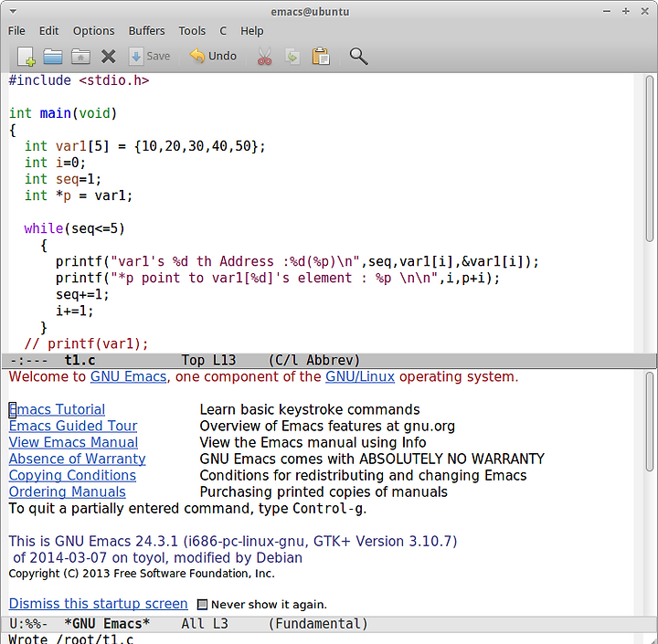658x644 pixels.
Task: Click t1.c buffer name in mode line
Action: coord(80,361)
